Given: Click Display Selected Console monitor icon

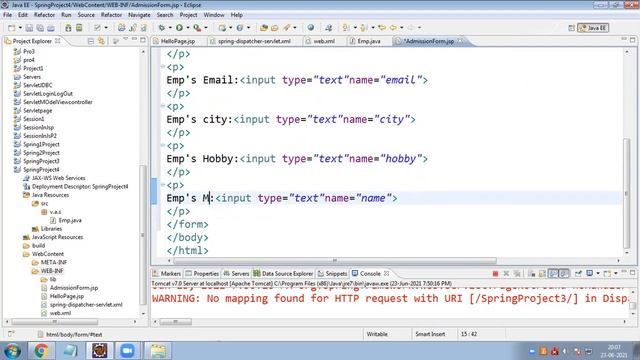Looking at the screenshot, I should pyautogui.click(x=589, y=273).
